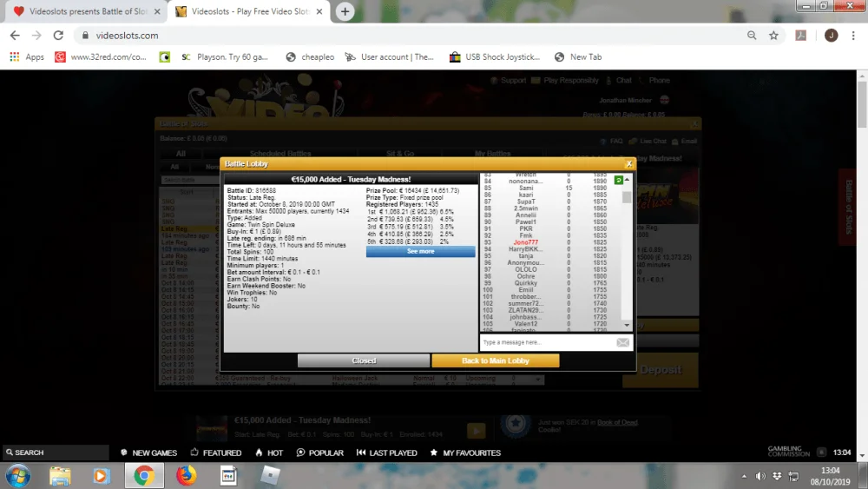
Task: Click the volume speaker tray icon
Action: [760, 476]
